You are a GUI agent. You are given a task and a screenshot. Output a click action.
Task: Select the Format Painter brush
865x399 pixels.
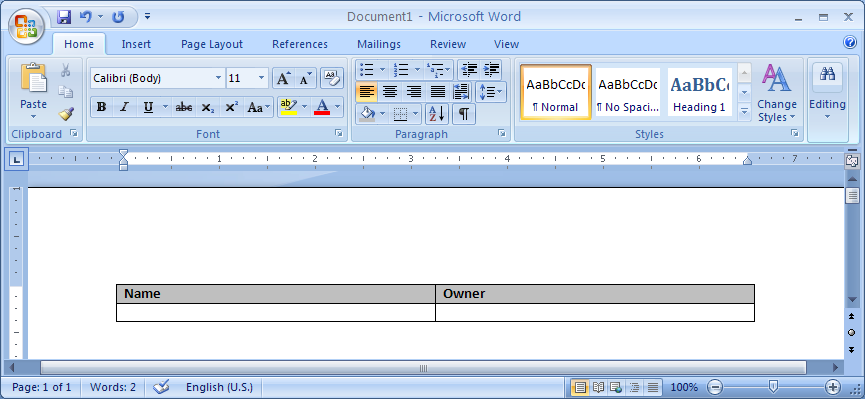click(66, 114)
